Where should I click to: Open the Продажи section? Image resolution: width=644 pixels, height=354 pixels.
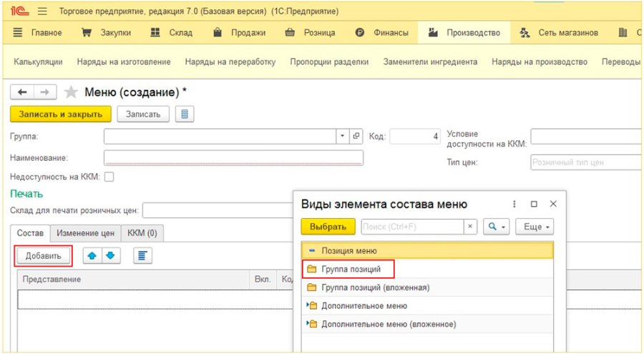click(x=240, y=32)
